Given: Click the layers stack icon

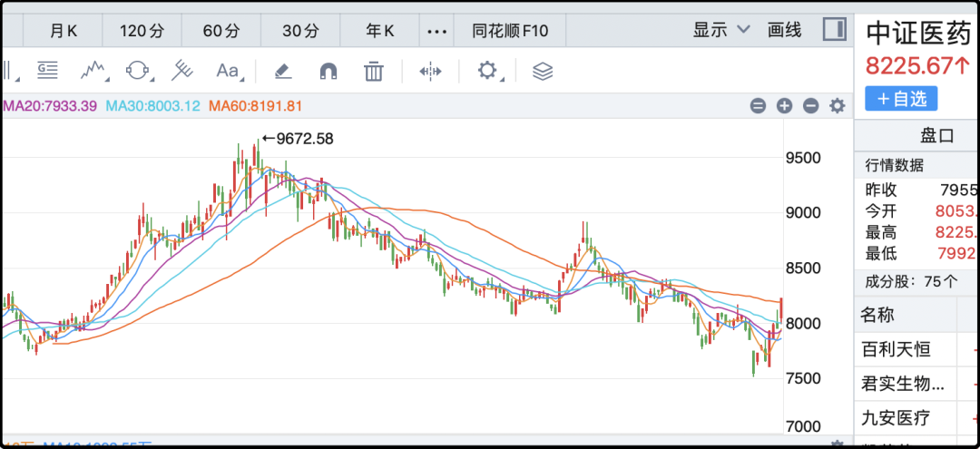Looking at the screenshot, I should click(543, 71).
